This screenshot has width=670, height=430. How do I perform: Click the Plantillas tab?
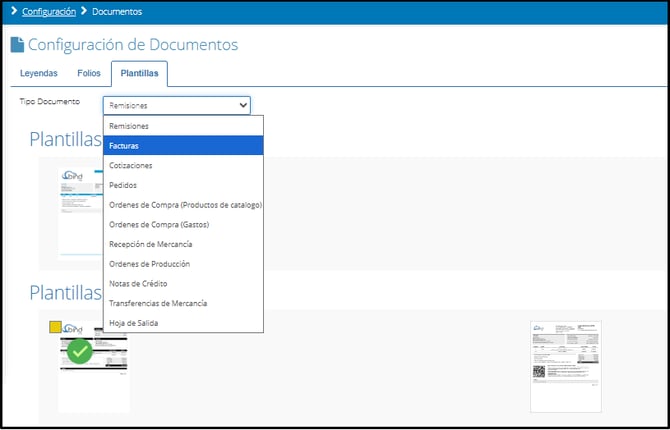pos(139,74)
